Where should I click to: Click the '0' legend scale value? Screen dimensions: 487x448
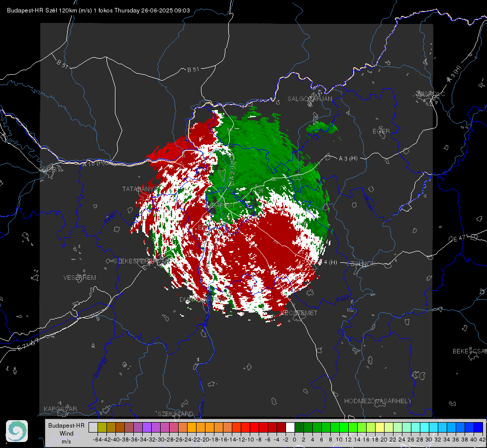pyautogui.click(x=294, y=440)
